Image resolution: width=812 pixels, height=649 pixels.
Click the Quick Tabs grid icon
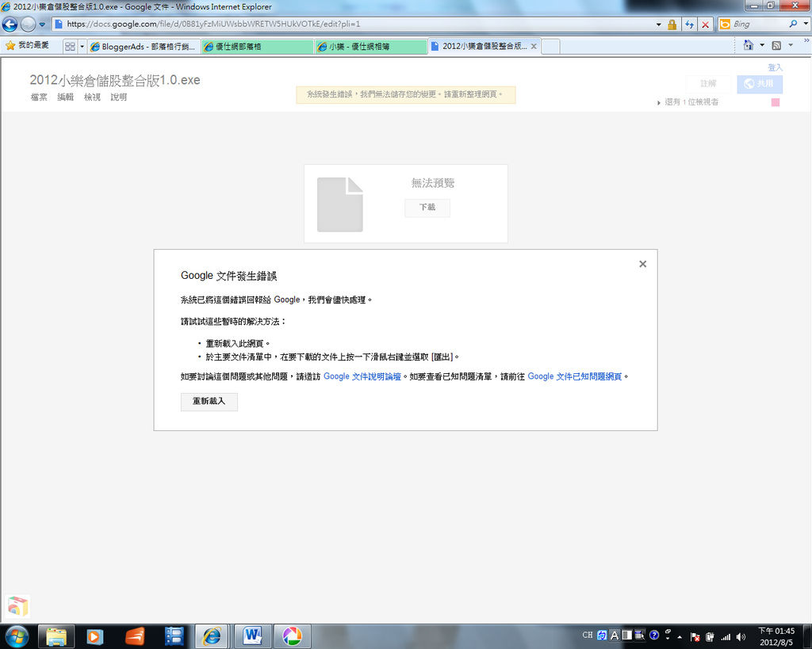point(70,47)
